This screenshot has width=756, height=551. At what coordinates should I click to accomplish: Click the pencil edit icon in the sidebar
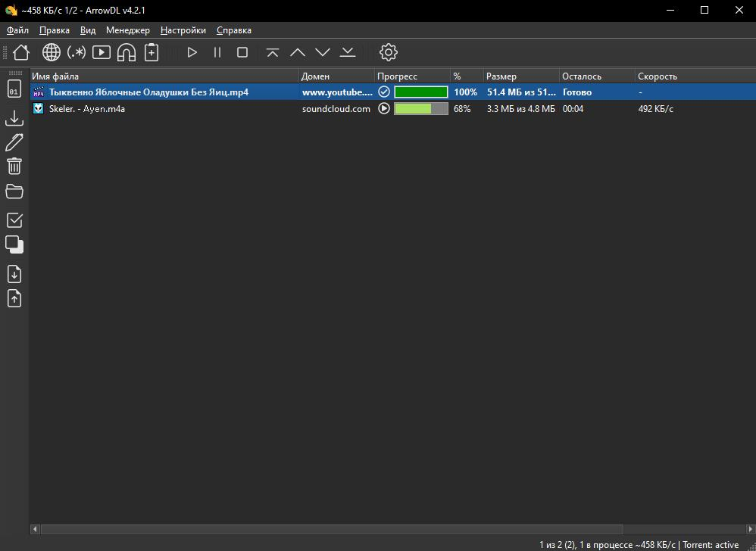pos(14,142)
